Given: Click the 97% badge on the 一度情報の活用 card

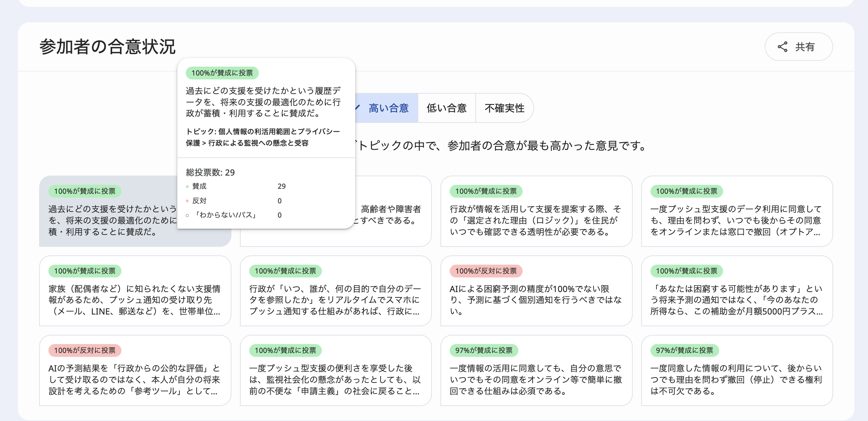Looking at the screenshot, I should pos(484,350).
